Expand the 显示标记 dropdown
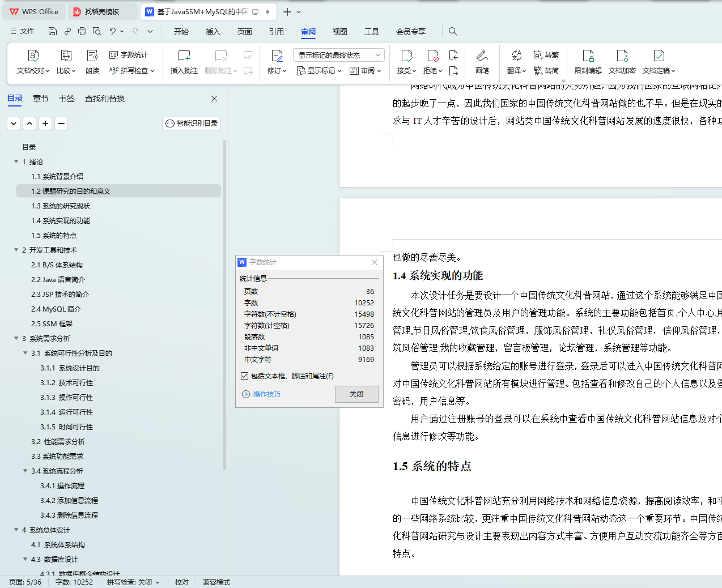Viewport: 722px width, 588px height. pyautogui.click(x=319, y=71)
